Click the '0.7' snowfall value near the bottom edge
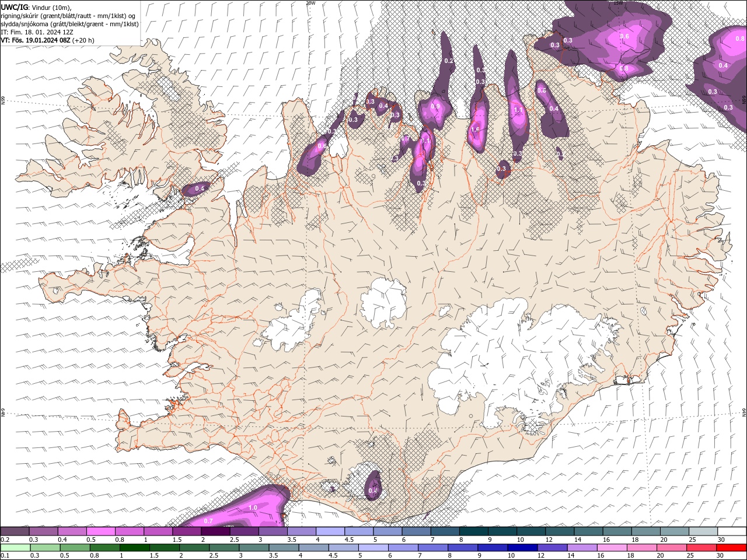This screenshot has width=747, height=560. tap(208, 520)
